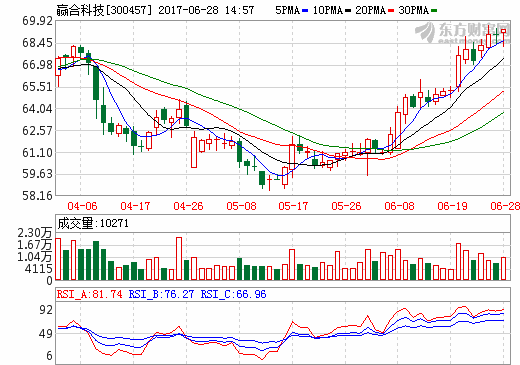The width and height of the screenshot is (520, 365).
Task: Click the 20PMA red legend swatch
Action: pyautogui.click(x=391, y=11)
